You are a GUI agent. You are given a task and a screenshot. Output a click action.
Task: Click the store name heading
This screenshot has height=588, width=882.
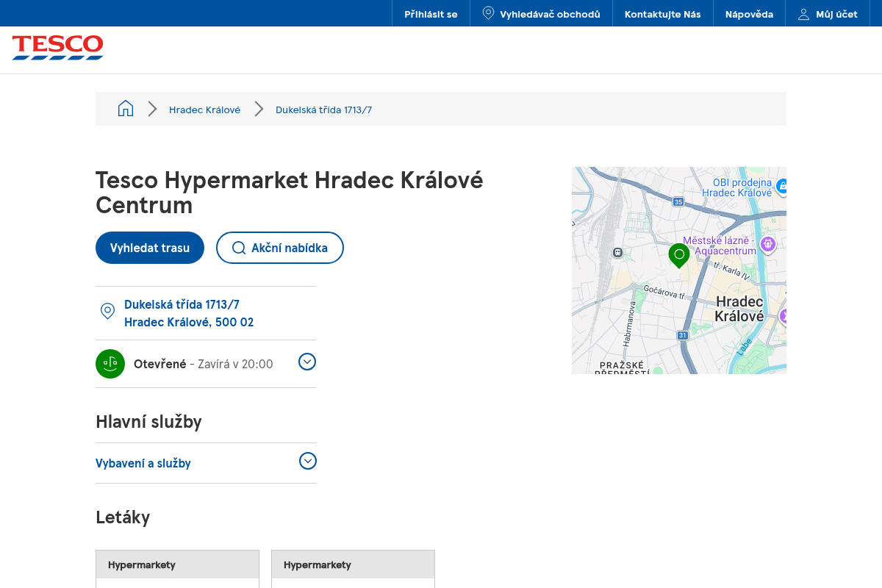click(x=290, y=192)
